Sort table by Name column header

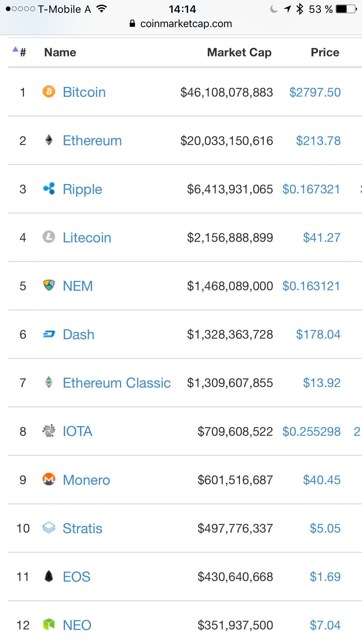click(x=60, y=52)
